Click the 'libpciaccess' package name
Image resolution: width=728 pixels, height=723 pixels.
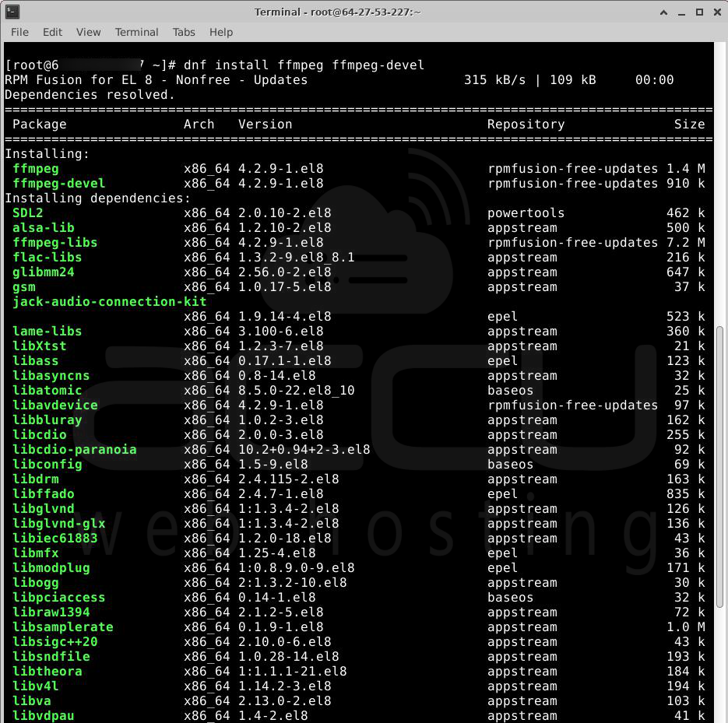point(59,597)
